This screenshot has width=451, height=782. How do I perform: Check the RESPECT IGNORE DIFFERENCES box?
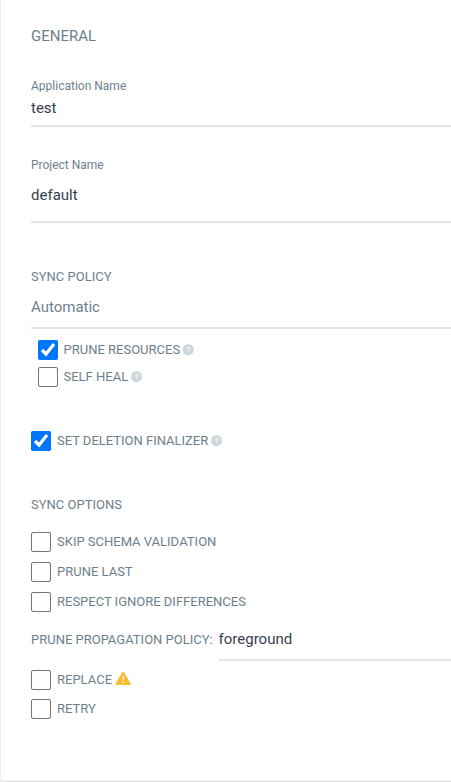pos(41,601)
